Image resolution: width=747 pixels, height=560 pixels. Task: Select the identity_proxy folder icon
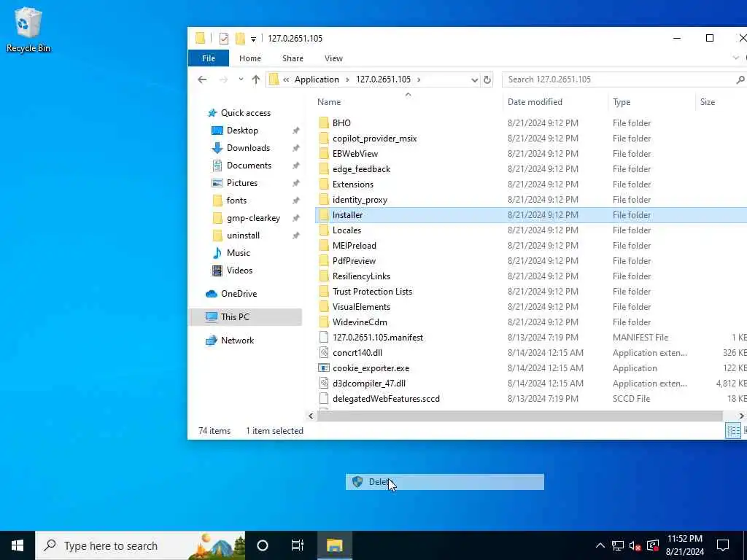click(x=324, y=200)
